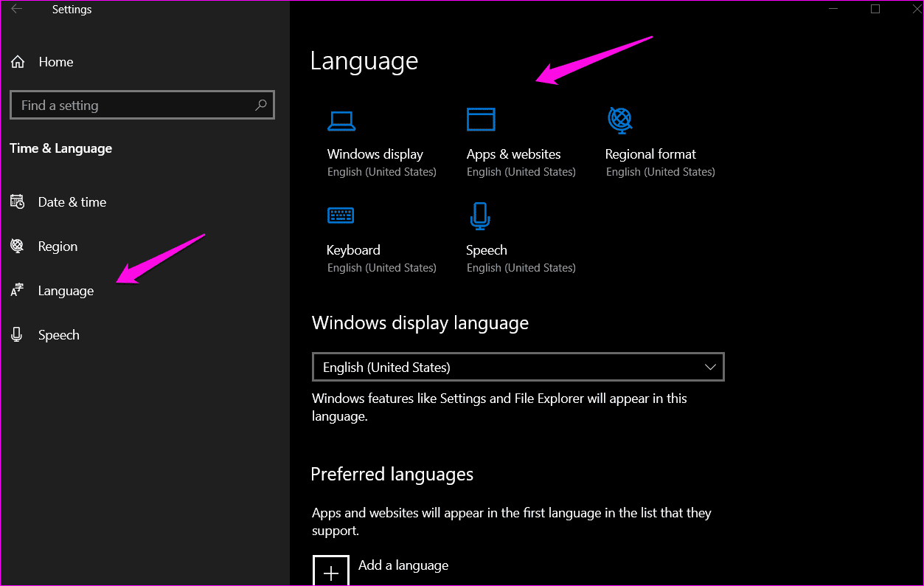Click the Windows display language heading
This screenshot has height=586, width=924.
click(x=420, y=323)
